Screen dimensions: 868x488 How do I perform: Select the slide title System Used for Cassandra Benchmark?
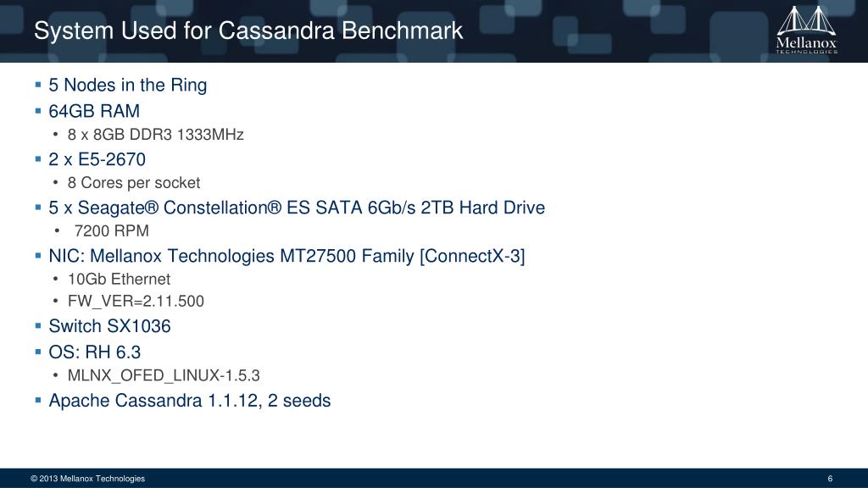[248, 31]
